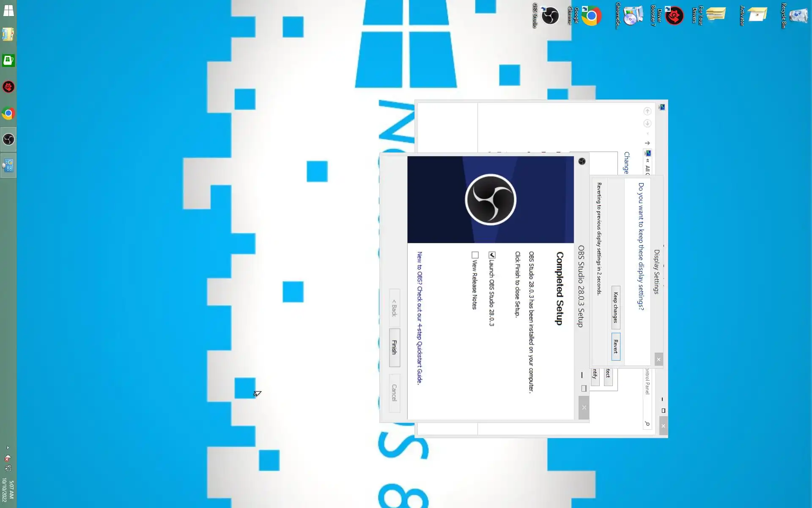The width and height of the screenshot is (812, 508).
Task: Open the Store app in taskbar
Action: tap(8, 61)
